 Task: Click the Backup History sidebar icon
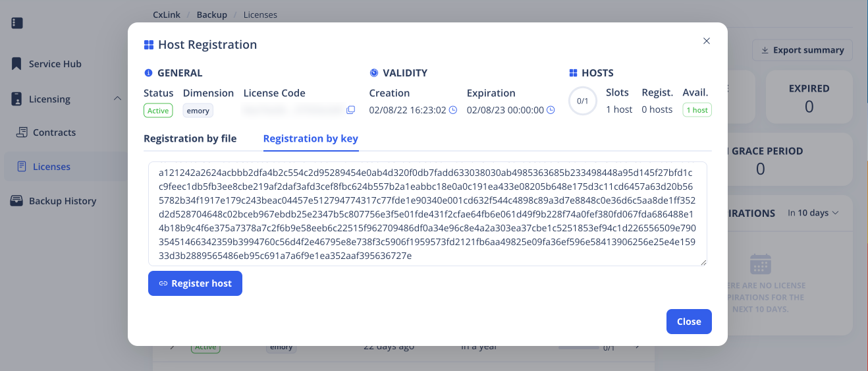click(17, 201)
